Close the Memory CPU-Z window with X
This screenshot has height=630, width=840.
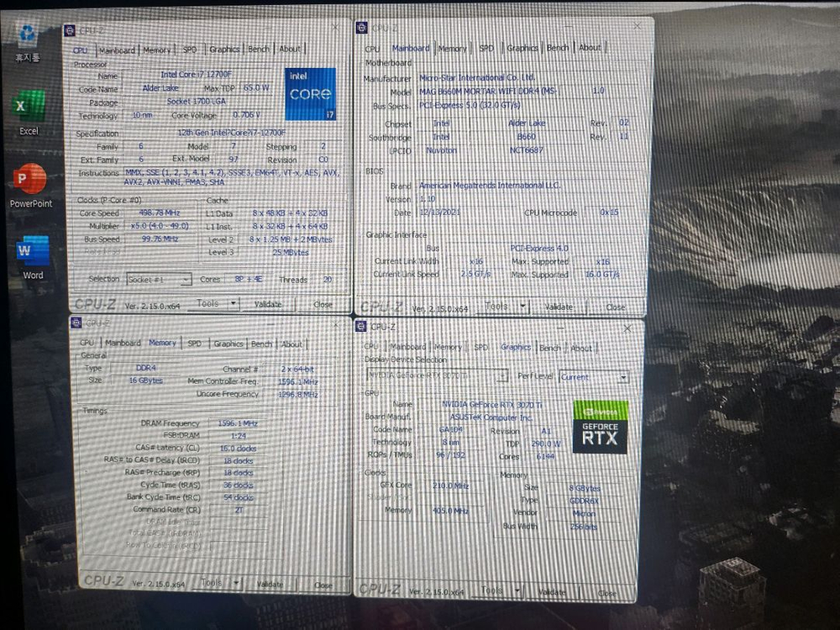tap(336, 324)
